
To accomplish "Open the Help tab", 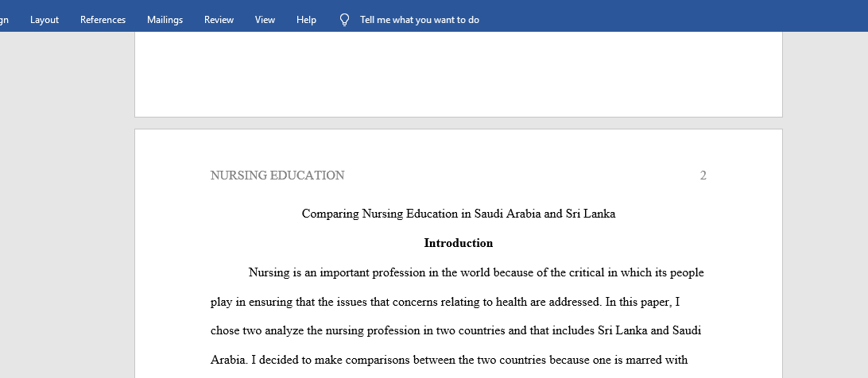I will tap(306, 19).
